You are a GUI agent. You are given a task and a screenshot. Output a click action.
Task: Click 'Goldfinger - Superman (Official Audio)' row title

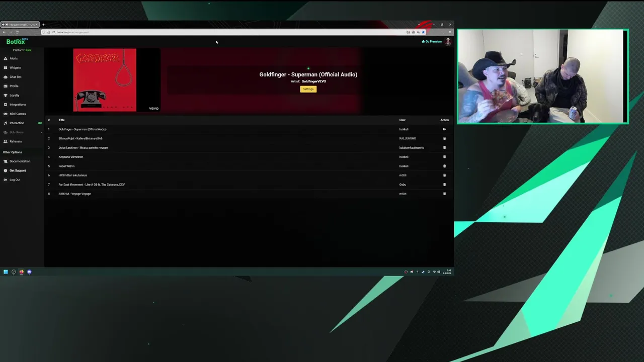(83, 129)
